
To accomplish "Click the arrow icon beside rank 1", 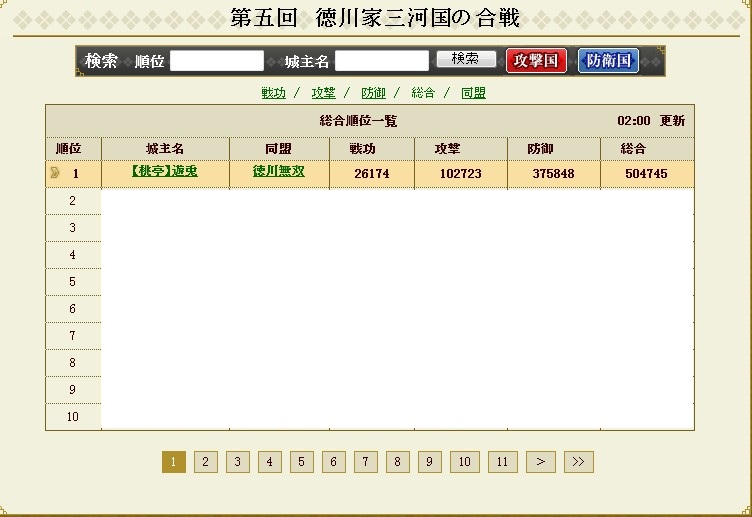I will coord(55,173).
